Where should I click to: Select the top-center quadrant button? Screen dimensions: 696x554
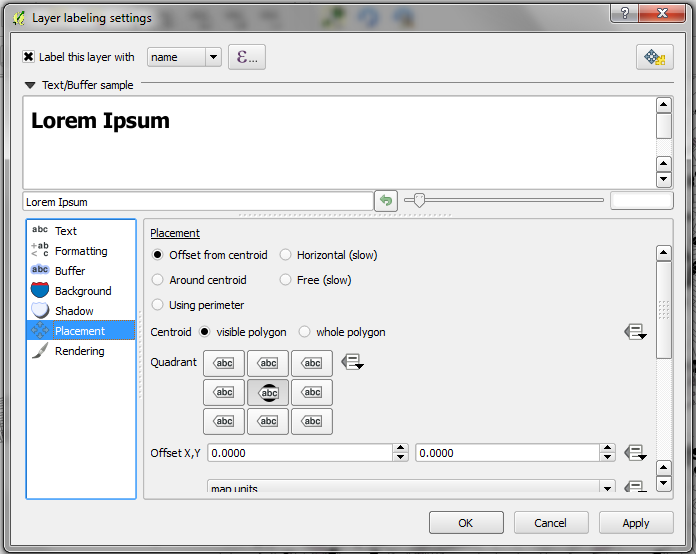[x=268, y=363]
